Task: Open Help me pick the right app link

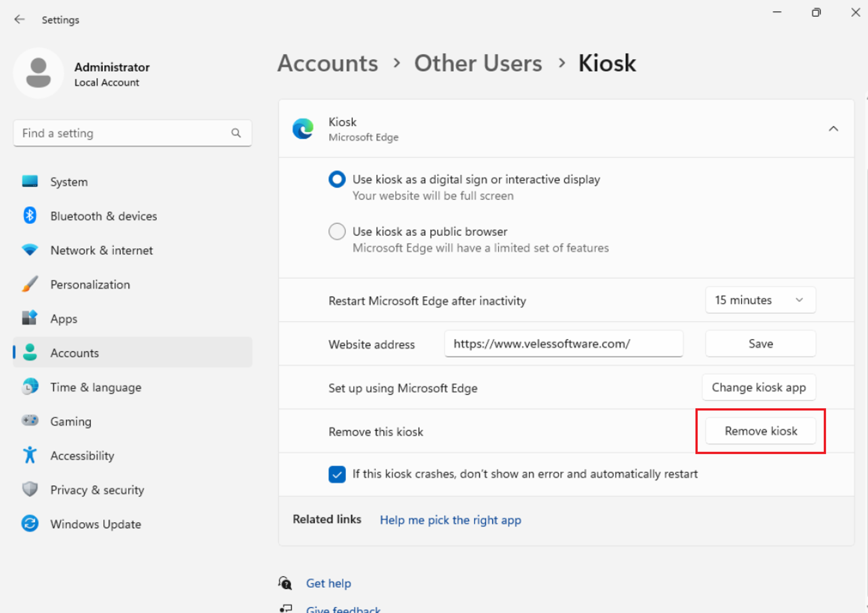Action: click(450, 520)
